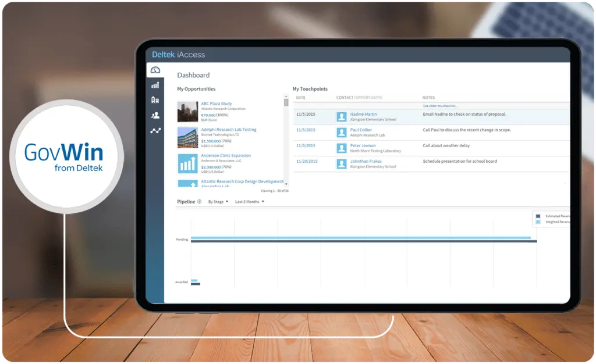596x364 pixels.
Task: Click the opportunities list scrollbar thumb
Action: pos(286,102)
